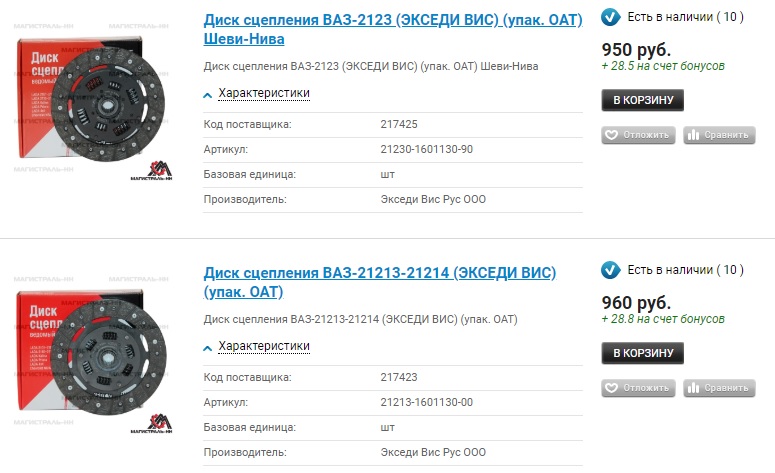This screenshot has height=473, width=775.
Task: Click the description text of the ВАЗ-2123 Шеви-Нива disc
Action: coord(371,66)
